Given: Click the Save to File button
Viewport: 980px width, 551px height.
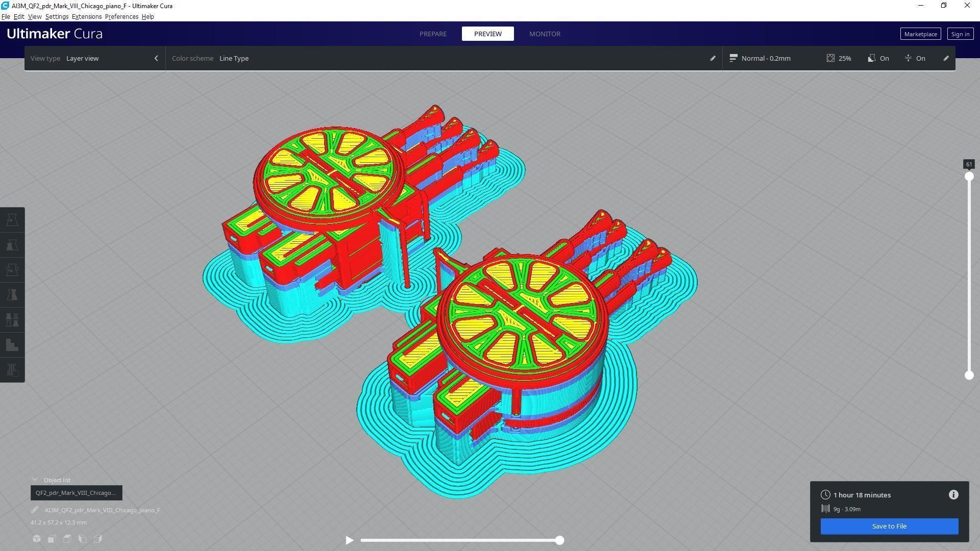Looking at the screenshot, I should (x=889, y=527).
